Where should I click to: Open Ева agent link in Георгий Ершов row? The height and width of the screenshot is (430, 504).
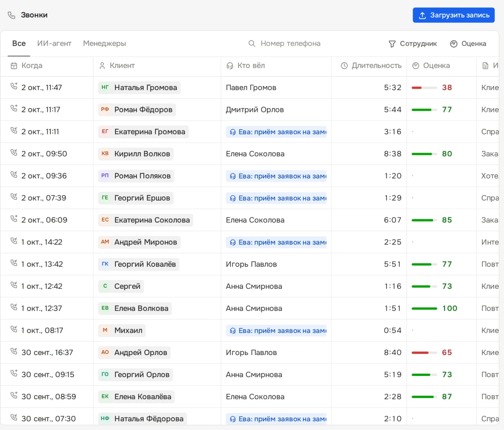click(276, 198)
